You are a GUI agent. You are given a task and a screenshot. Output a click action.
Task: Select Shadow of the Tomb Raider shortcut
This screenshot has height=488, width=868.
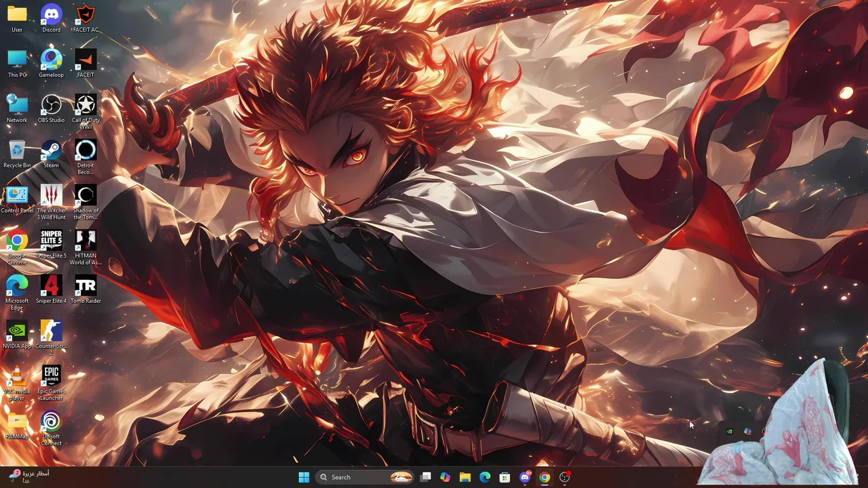85,203
